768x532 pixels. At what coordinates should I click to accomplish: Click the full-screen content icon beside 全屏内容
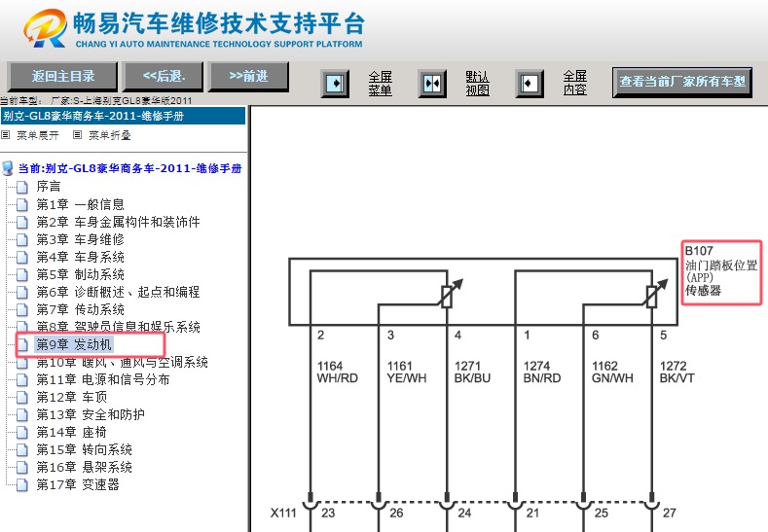(x=529, y=84)
